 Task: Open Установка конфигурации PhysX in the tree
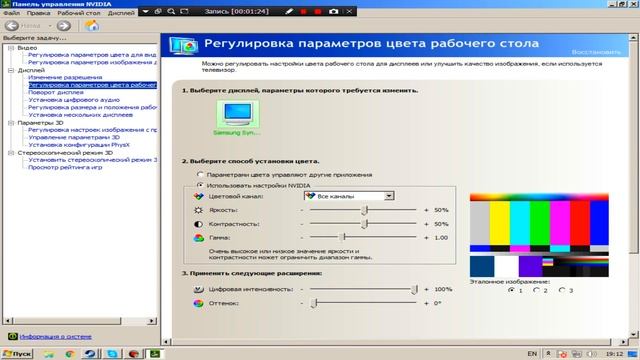pos(79,144)
